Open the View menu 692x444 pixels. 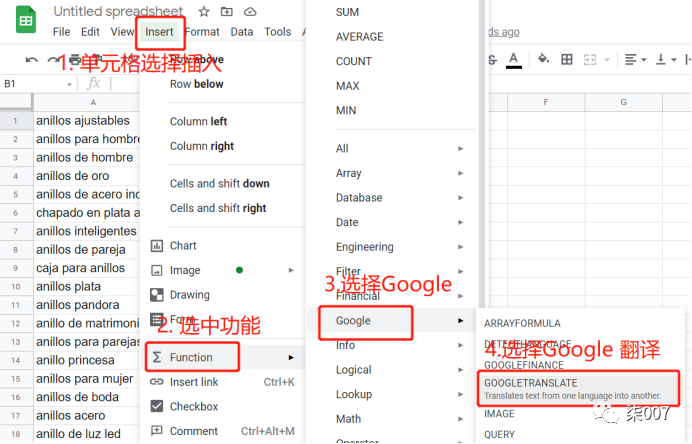click(122, 32)
